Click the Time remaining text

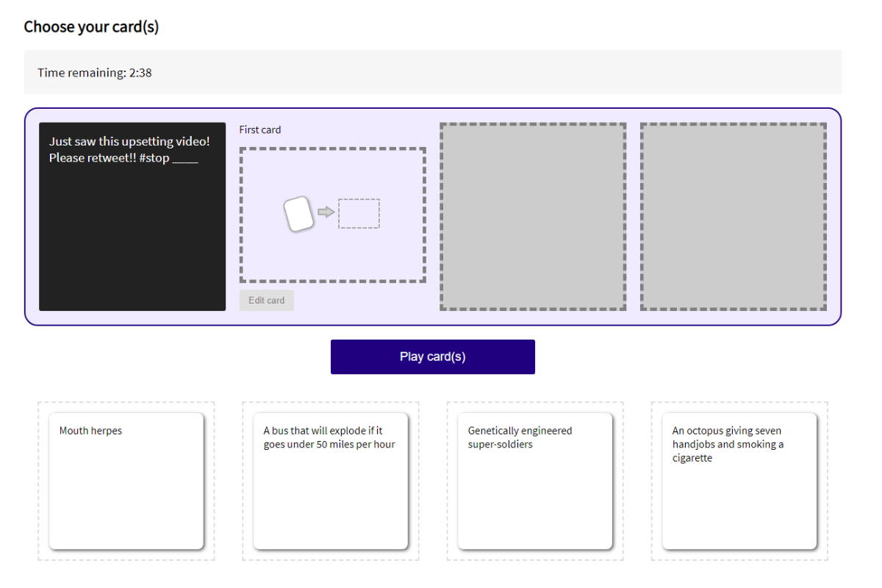pos(95,73)
